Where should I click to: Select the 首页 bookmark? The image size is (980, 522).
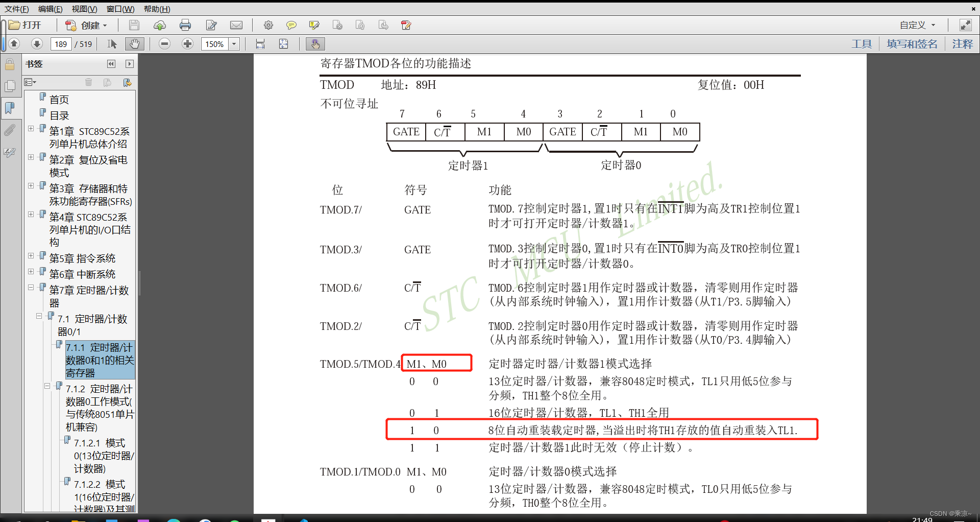[x=59, y=99]
